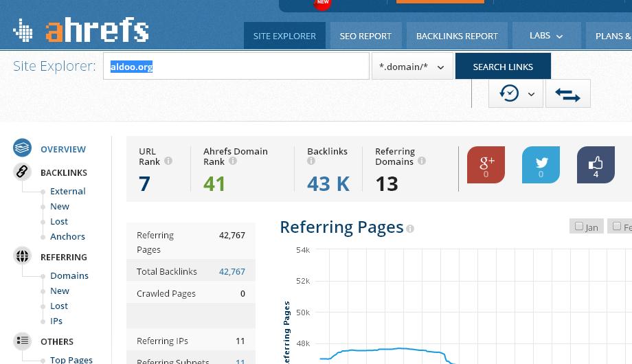
Task: Click the 43 K backlinks number
Action: [328, 184]
